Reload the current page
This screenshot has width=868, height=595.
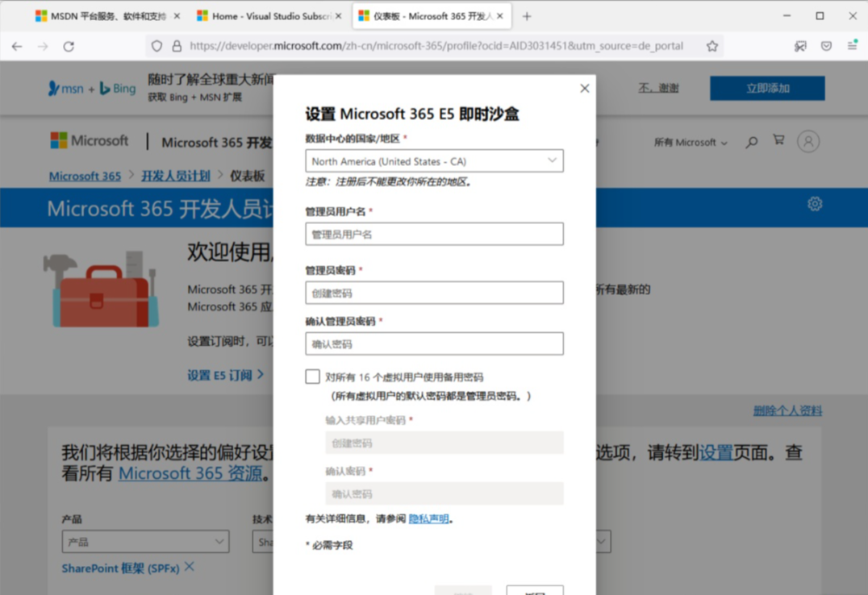(69, 47)
